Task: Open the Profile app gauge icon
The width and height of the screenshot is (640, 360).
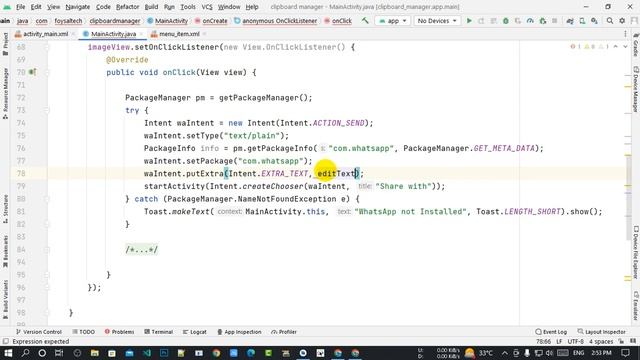Action: [x=530, y=20]
